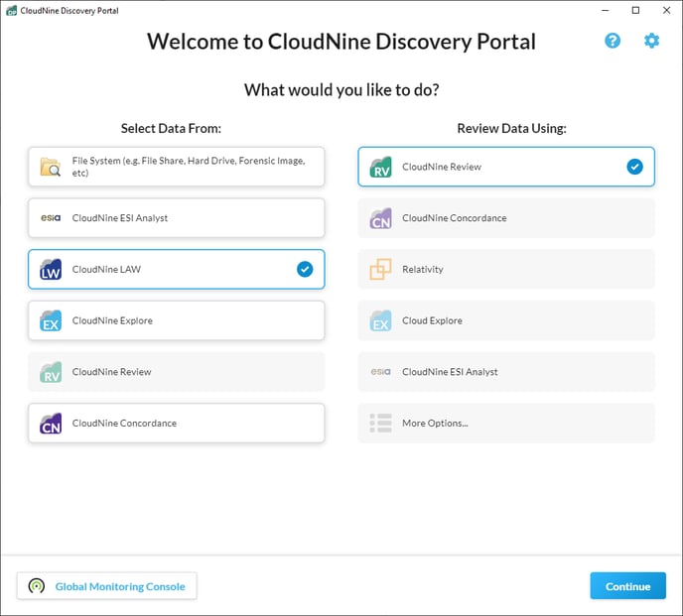Viewport: 683px width, 616px height.
Task: Click 'Welcome to CloudNine Discovery Portal' title
Action: click(x=341, y=42)
